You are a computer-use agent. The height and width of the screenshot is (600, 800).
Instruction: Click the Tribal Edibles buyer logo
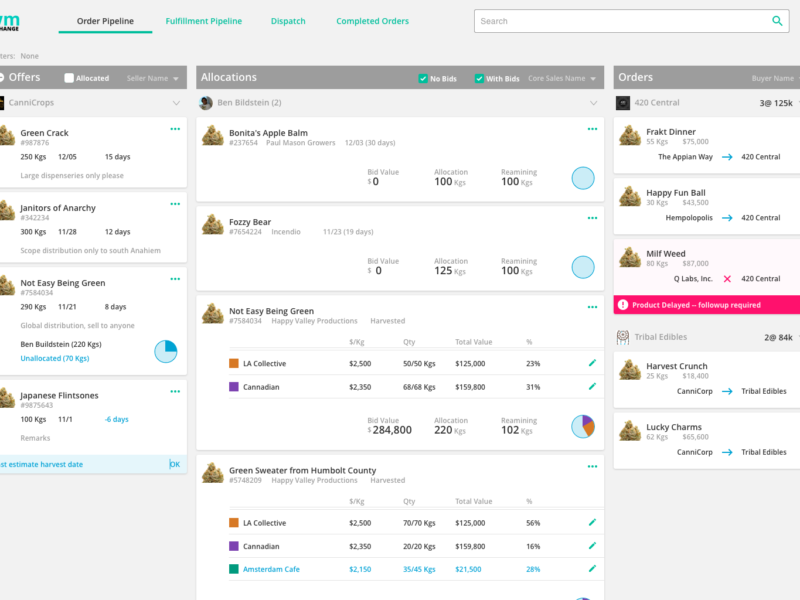(x=622, y=337)
